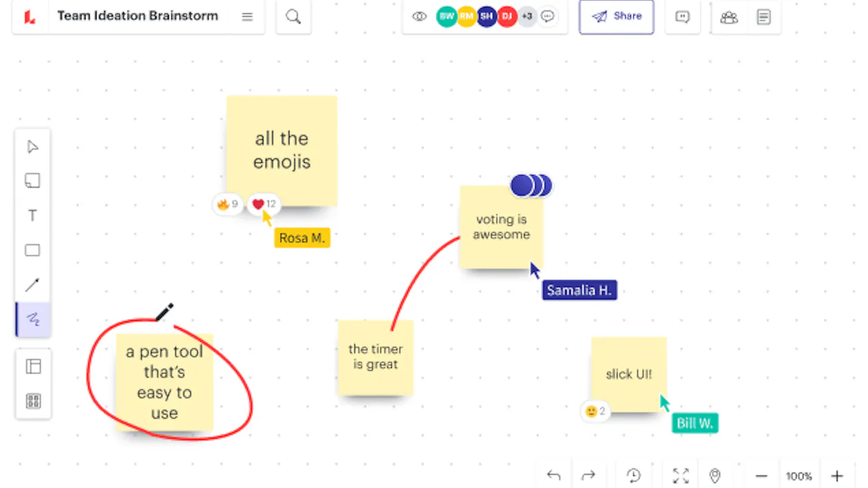This screenshot has height=488, width=868.
Task: Click the redo arrow
Action: coord(588,476)
